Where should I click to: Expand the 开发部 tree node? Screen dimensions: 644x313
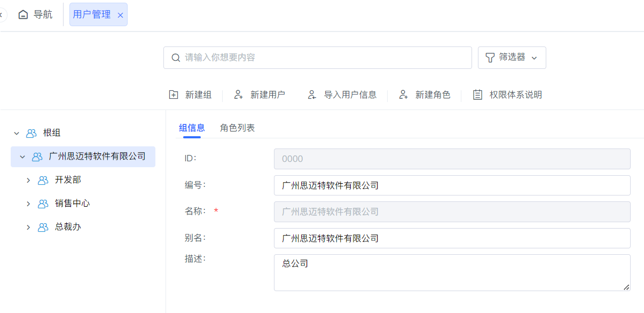click(28, 181)
